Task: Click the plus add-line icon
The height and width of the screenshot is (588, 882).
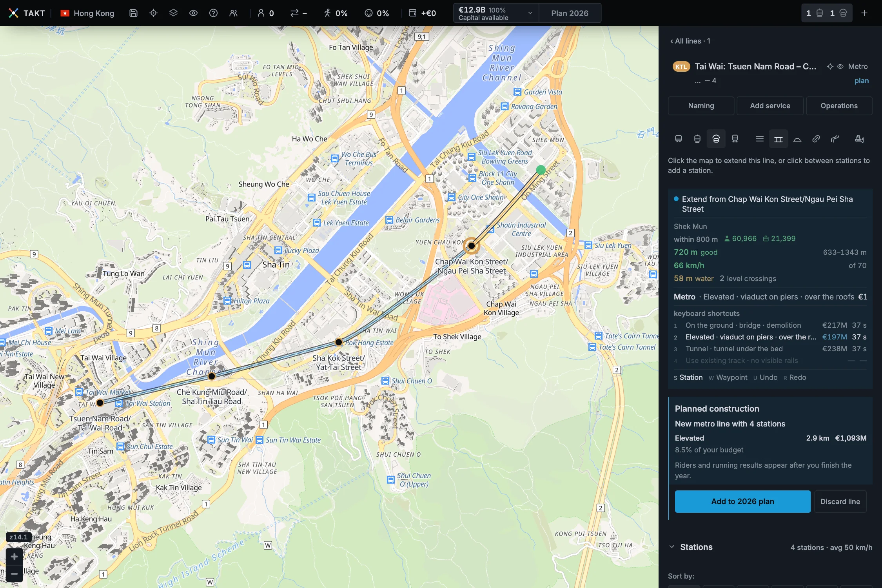Action: click(864, 13)
